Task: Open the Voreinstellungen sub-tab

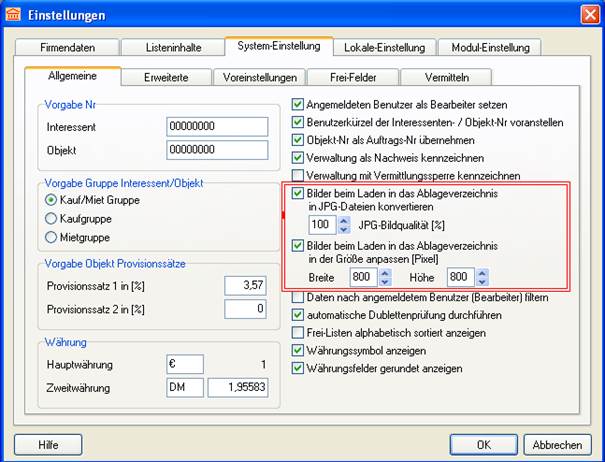Action: 260,77
